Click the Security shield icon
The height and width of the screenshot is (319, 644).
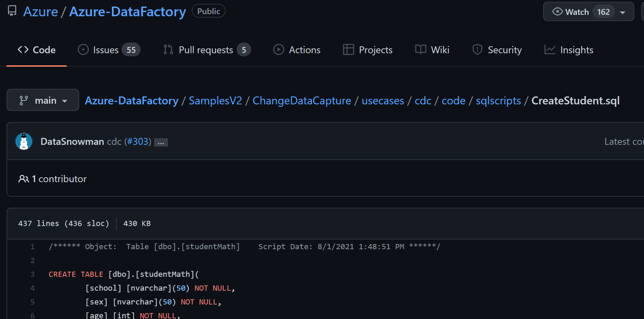click(x=477, y=49)
